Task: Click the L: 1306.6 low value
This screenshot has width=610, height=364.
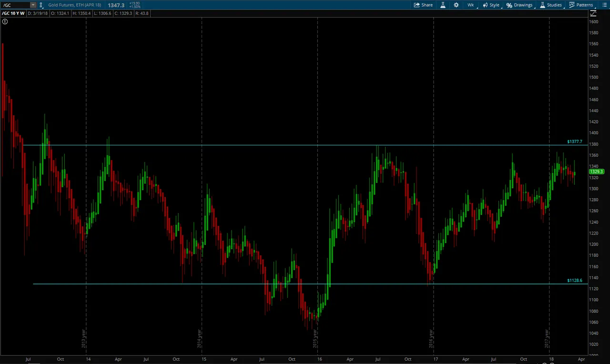Action: (103, 13)
